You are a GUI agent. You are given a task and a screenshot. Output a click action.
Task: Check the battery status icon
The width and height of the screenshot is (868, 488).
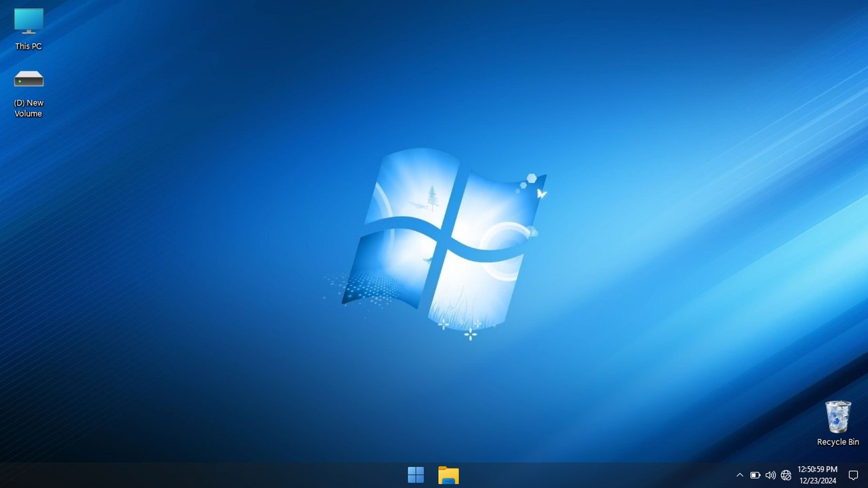pos(755,475)
